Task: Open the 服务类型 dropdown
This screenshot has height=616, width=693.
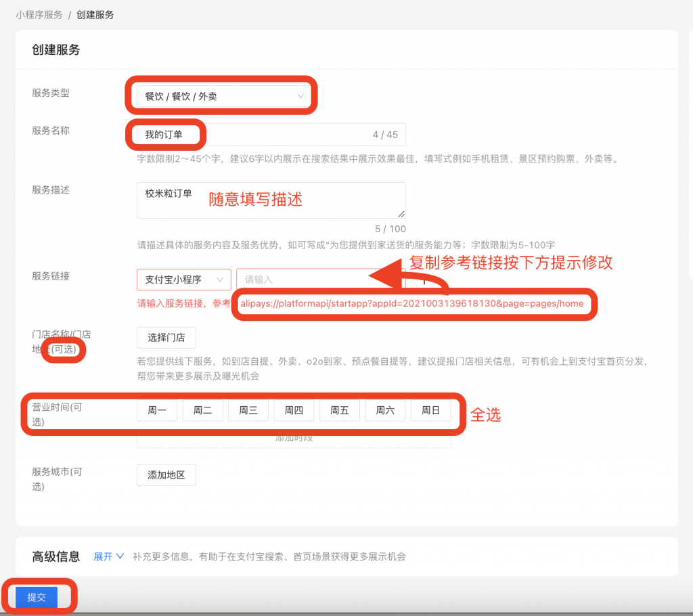Action: (x=222, y=95)
